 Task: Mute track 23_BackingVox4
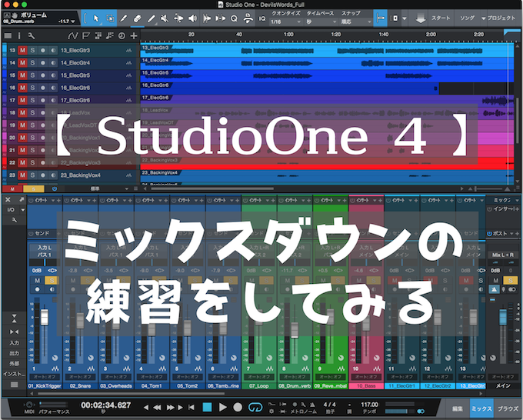point(22,175)
